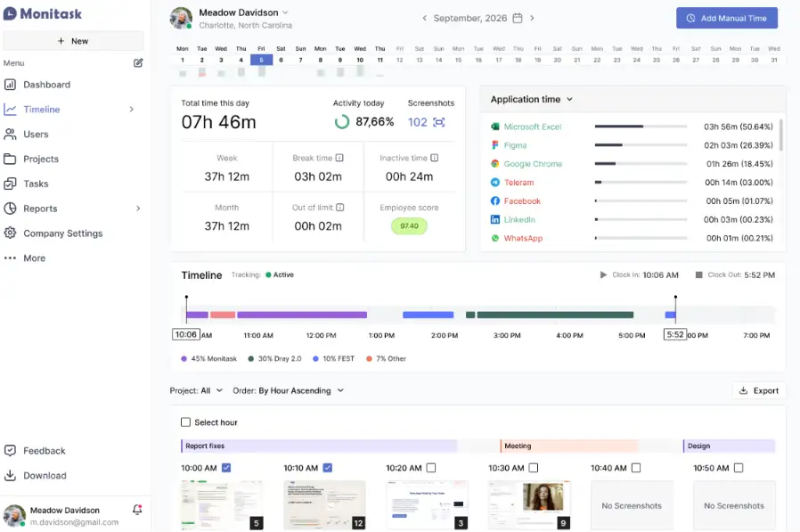
Task: Click the Export button
Action: click(x=759, y=390)
